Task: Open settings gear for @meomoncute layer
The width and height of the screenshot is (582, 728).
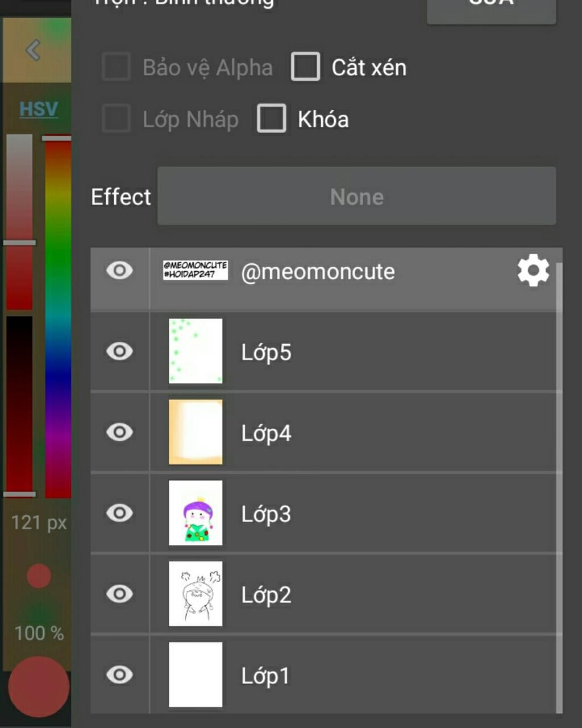Action: pyautogui.click(x=533, y=271)
